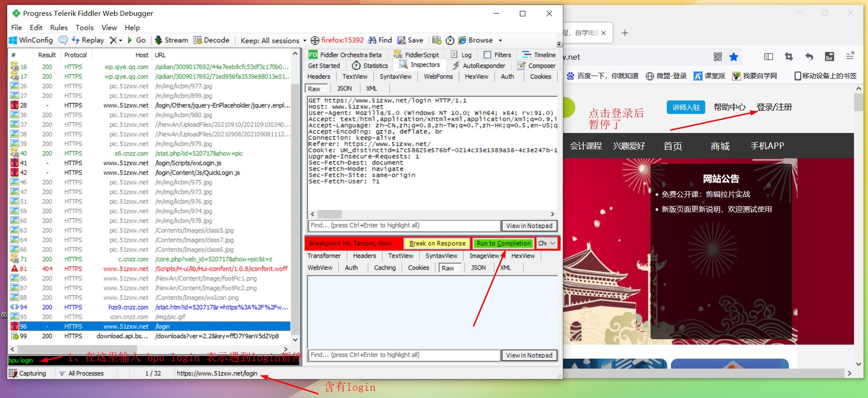Open the 免费公开课：剪辑拉片实战 announcement

point(706,194)
